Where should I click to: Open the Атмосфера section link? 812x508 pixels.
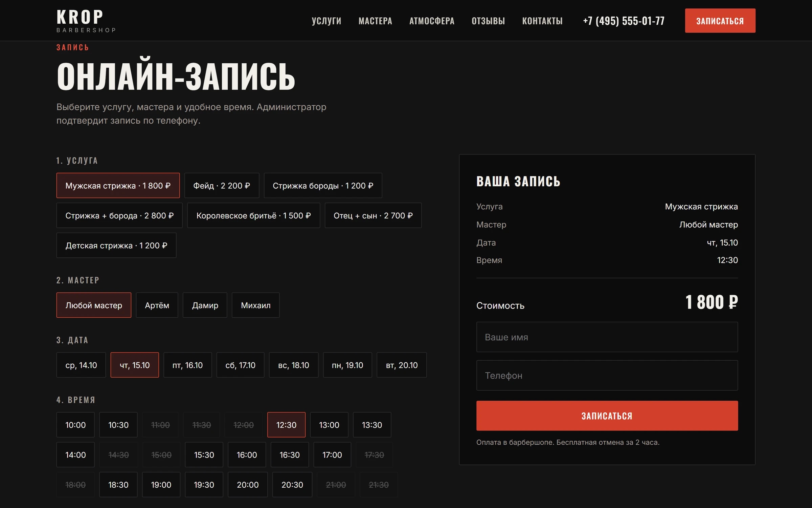pyautogui.click(x=432, y=21)
